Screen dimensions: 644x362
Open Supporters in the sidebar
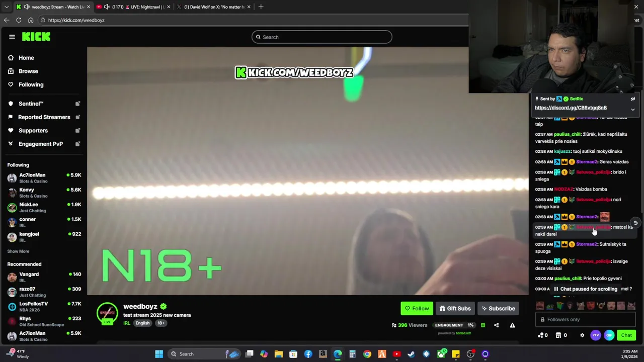pyautogui.click(x=33, y=131)
